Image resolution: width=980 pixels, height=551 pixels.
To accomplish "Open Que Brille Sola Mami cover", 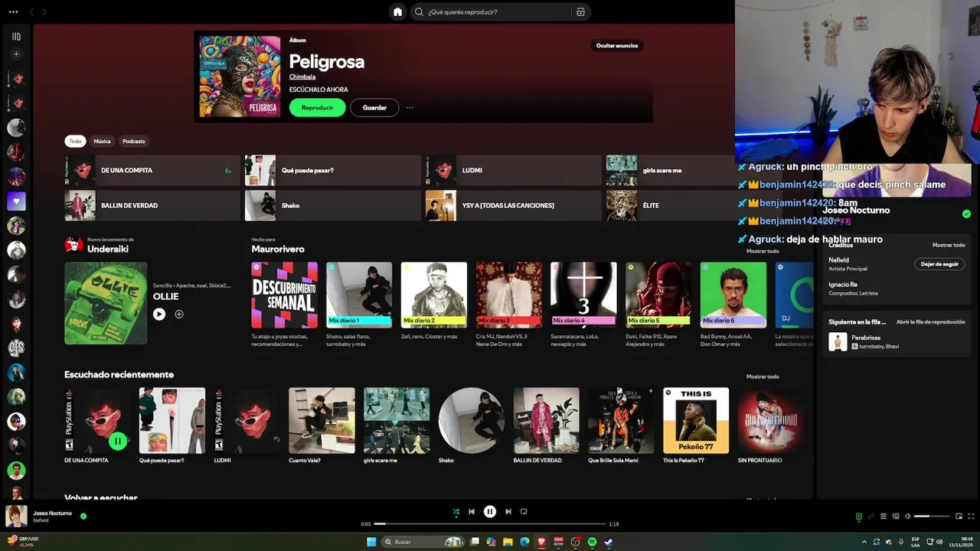I will coord(621,420).
